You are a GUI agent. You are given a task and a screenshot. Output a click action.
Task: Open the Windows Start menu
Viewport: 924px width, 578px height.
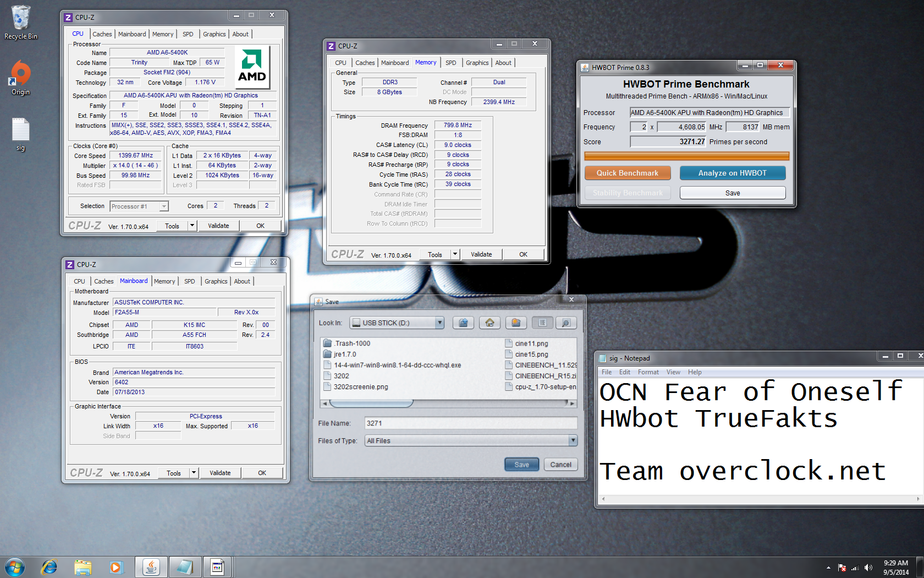click(15, 567)
